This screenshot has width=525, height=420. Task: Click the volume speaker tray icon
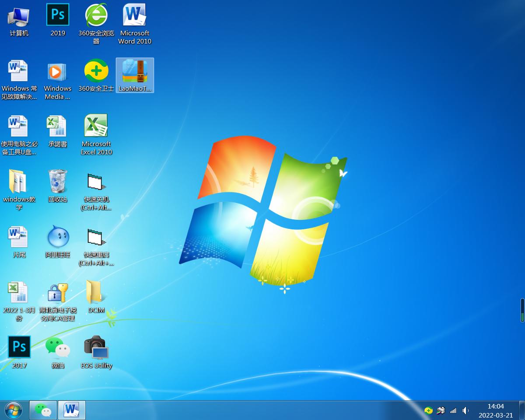(x=465, y=410)
